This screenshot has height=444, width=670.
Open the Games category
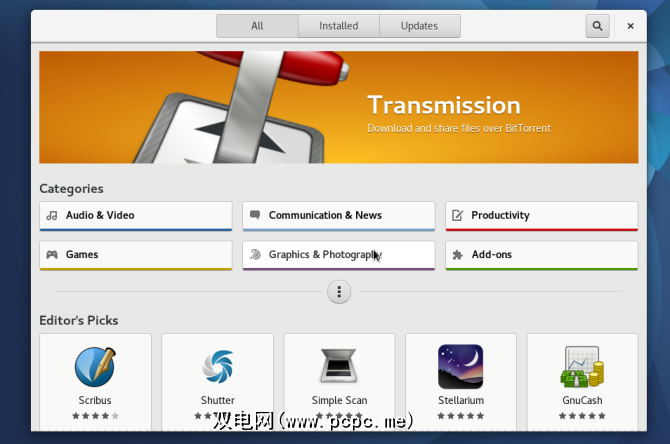136,256
